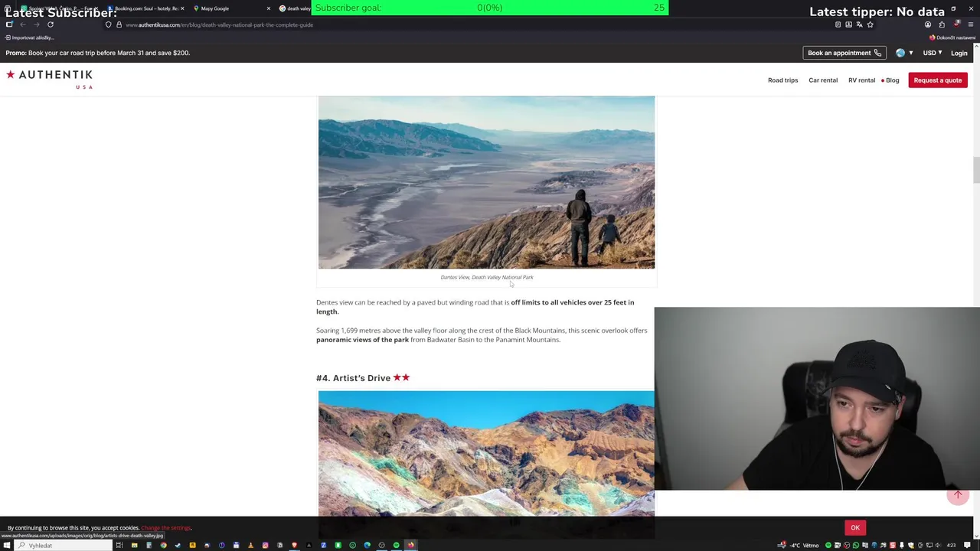The height and width of the screenshot is (551, 980).
Task: Click the Dantes View image caption
Action: (487, 277)
